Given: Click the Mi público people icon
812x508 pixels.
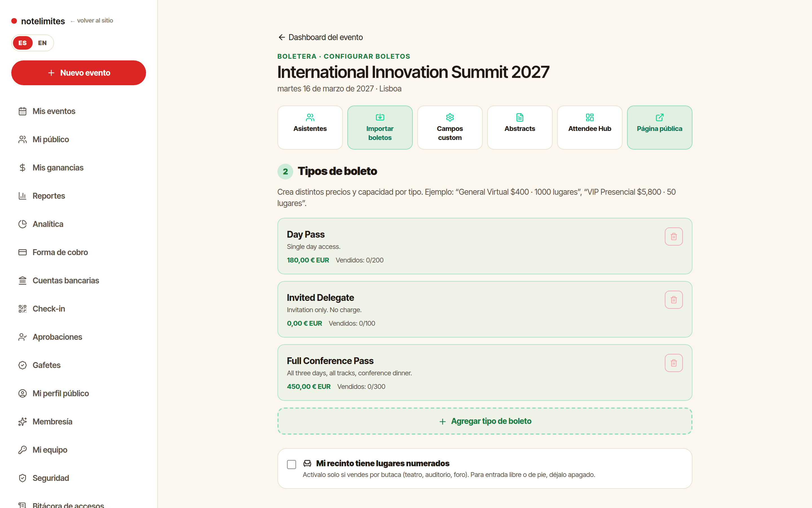Looking at the screenshot, I should (x=23, y=139).
